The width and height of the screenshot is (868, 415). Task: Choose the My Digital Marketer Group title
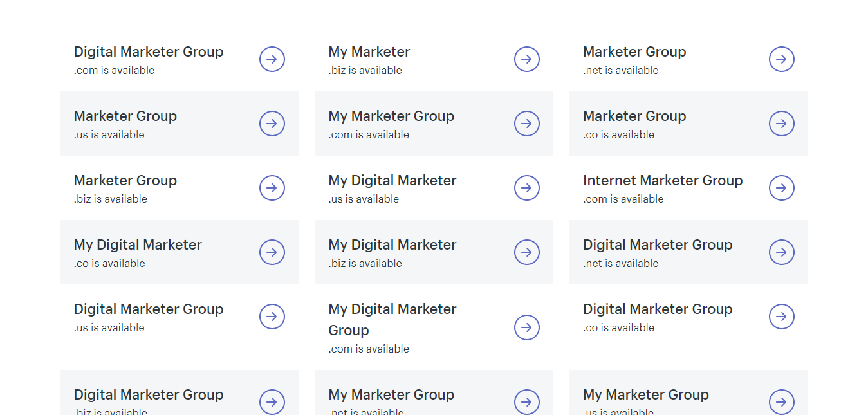pyautogui.click(x=392, y=319)
